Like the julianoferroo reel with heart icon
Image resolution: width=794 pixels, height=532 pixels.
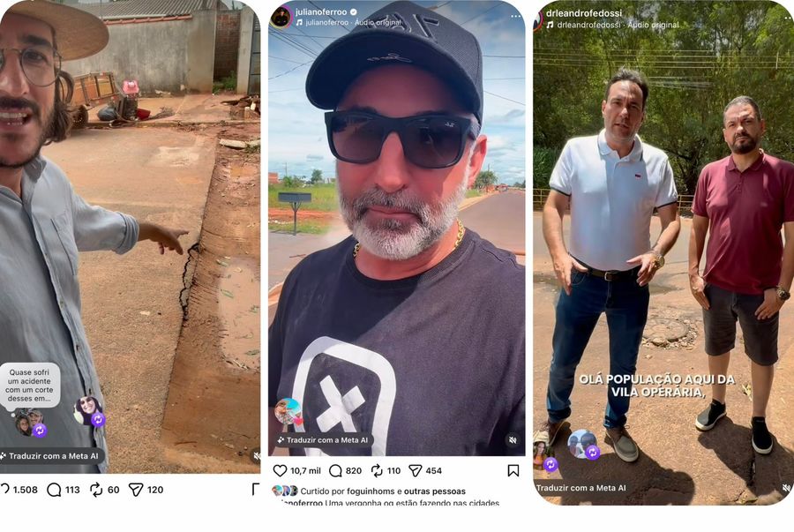click(x=280, y=471)
